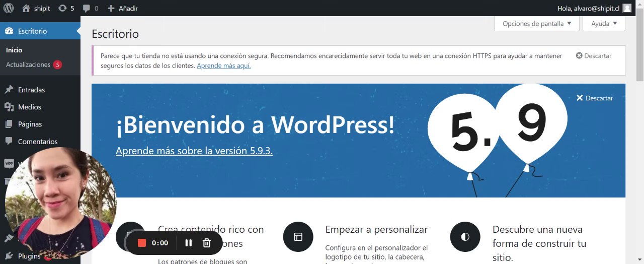Click the Páginas pages icon
The image size is (644, 264).
[x=9, y=124]
